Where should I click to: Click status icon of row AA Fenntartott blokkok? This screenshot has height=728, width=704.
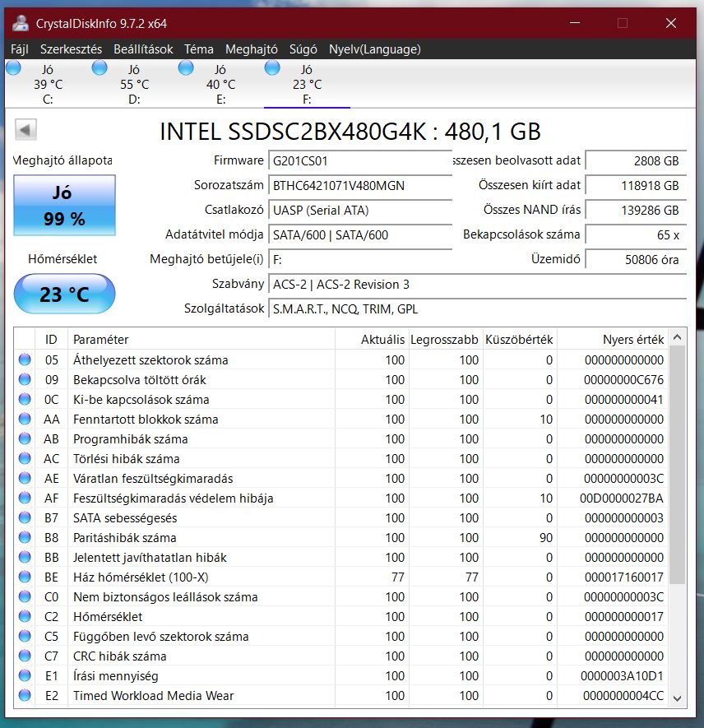click(25, 419)
